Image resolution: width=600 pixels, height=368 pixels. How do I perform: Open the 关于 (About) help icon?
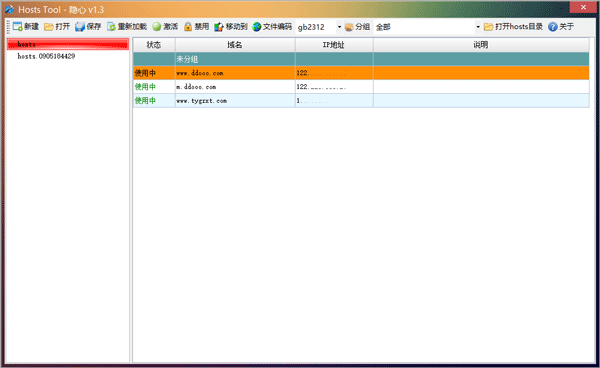(x=553, y=26)
